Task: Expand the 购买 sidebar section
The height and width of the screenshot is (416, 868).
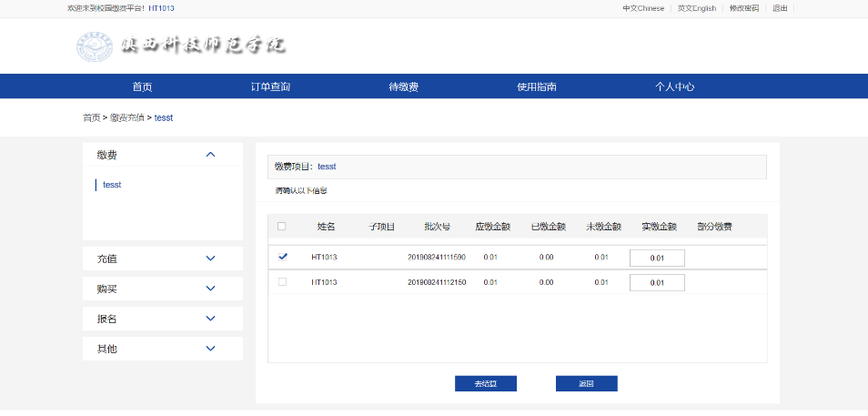Action: pos(210,289)
